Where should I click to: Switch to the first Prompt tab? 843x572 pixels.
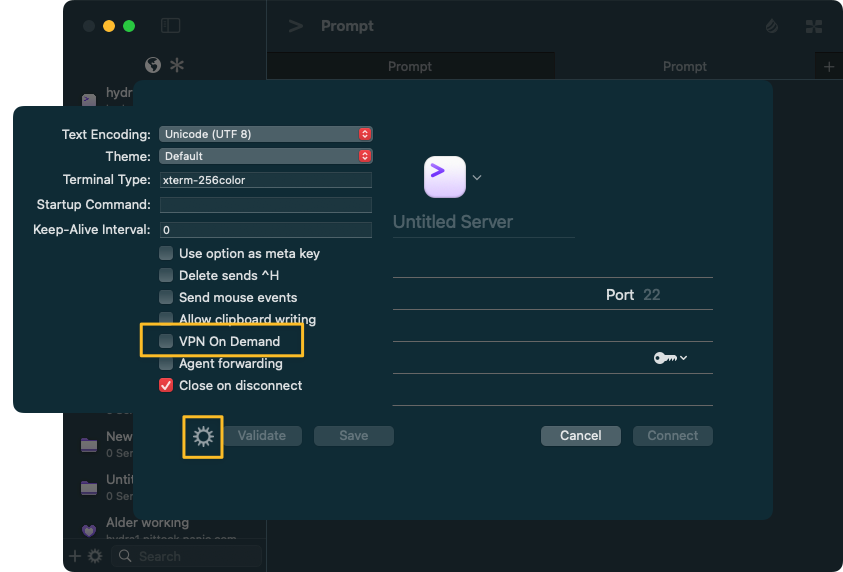click(410, 67)
